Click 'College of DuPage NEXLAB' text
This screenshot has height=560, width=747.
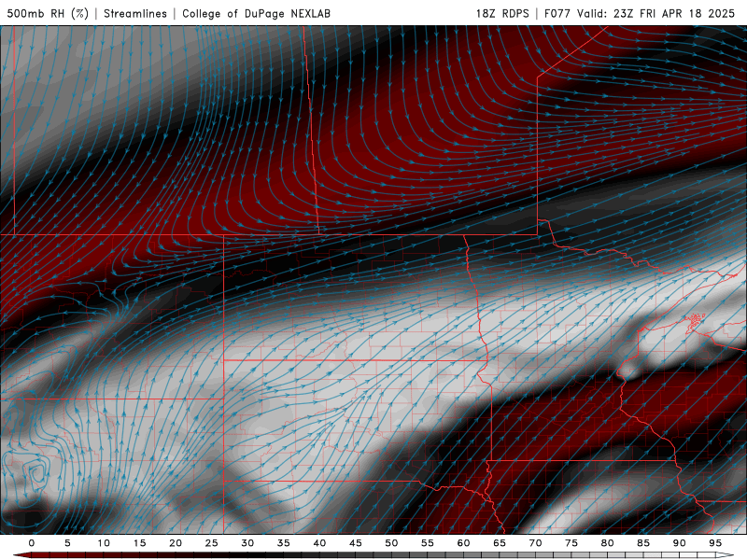pos(256,13)
